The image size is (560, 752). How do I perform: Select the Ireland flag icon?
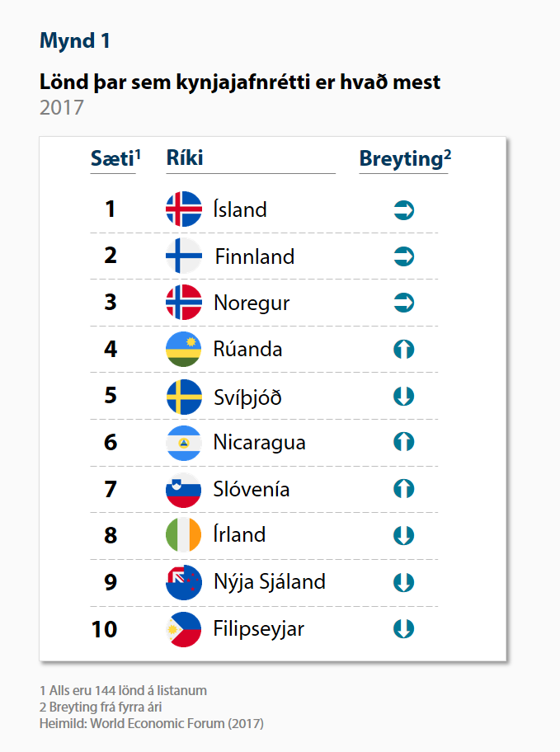[184, 535]
